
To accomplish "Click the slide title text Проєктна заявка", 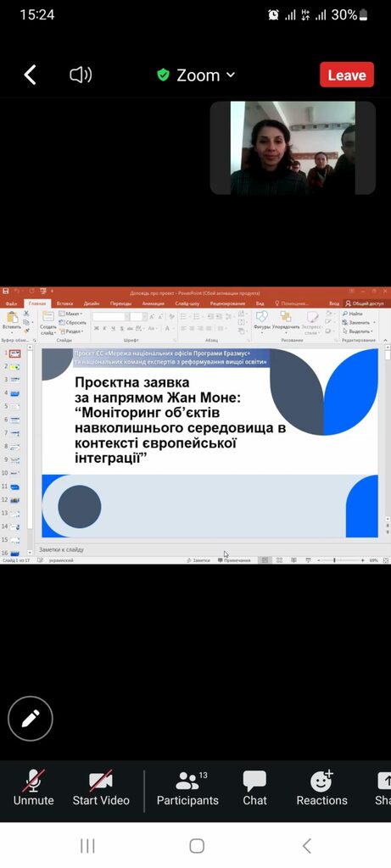I will tap(132, 382).
